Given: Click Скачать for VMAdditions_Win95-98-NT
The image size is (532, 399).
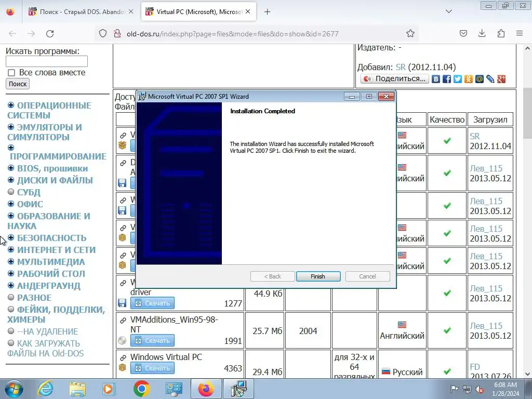Looking at the screenshot, I should [x=152, y=340].
